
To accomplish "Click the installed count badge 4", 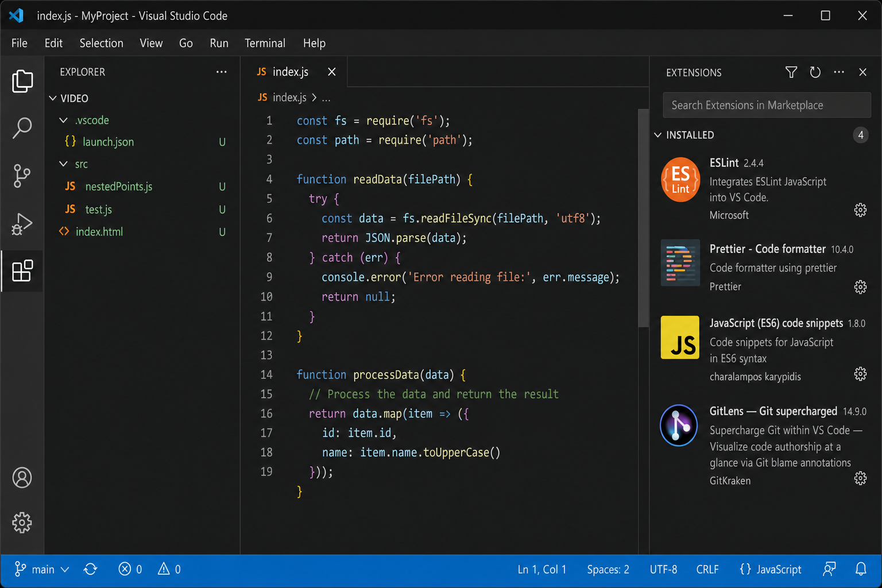I will coord(860,135).
